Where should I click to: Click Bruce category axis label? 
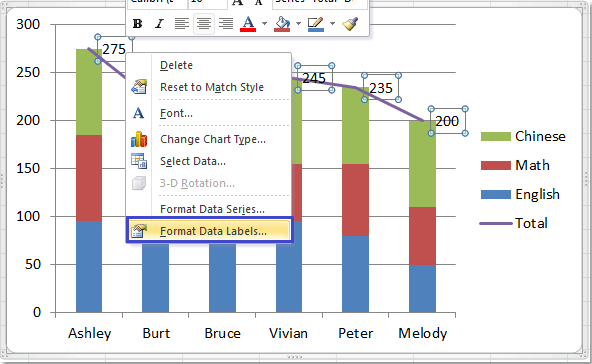click(x=222, y=333)
